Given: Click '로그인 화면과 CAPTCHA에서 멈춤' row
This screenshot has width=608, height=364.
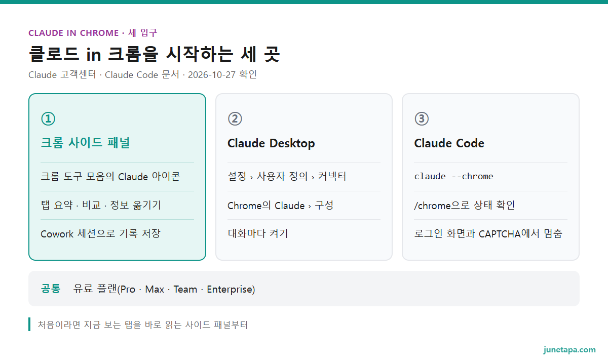Looking at the screenshot, I should point(490,233).
